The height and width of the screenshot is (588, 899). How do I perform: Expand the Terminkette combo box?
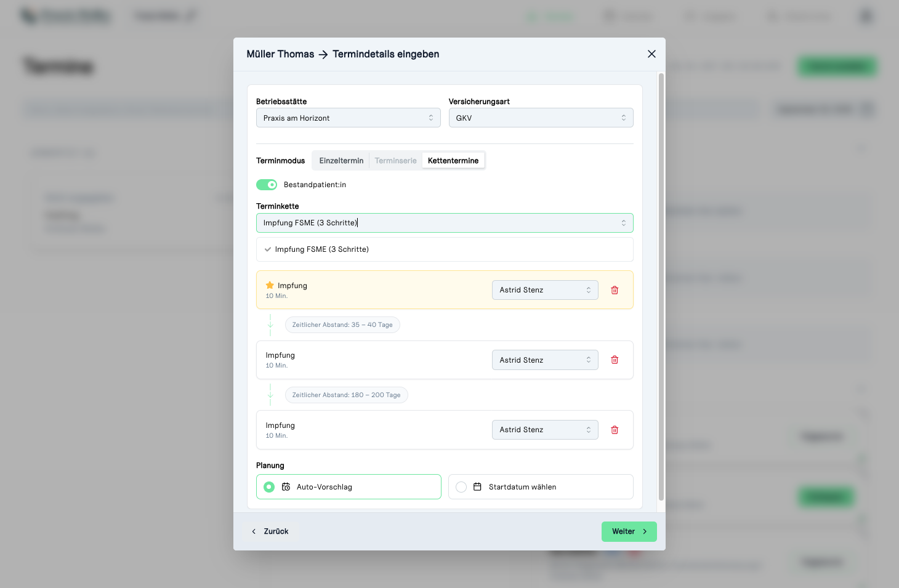445,223
